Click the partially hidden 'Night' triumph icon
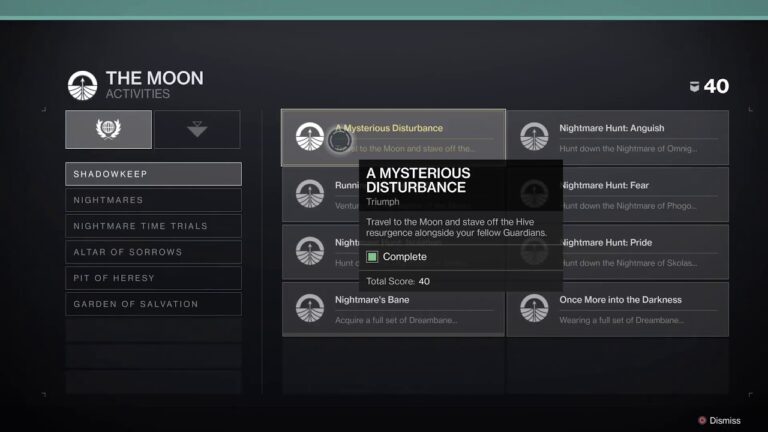768x432 pixels. (x=310, y=251)
